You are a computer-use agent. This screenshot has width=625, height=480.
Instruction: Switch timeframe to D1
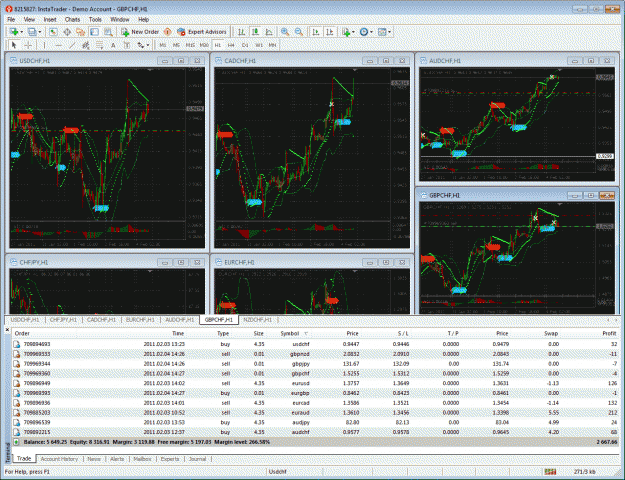[x=245, y=45]
